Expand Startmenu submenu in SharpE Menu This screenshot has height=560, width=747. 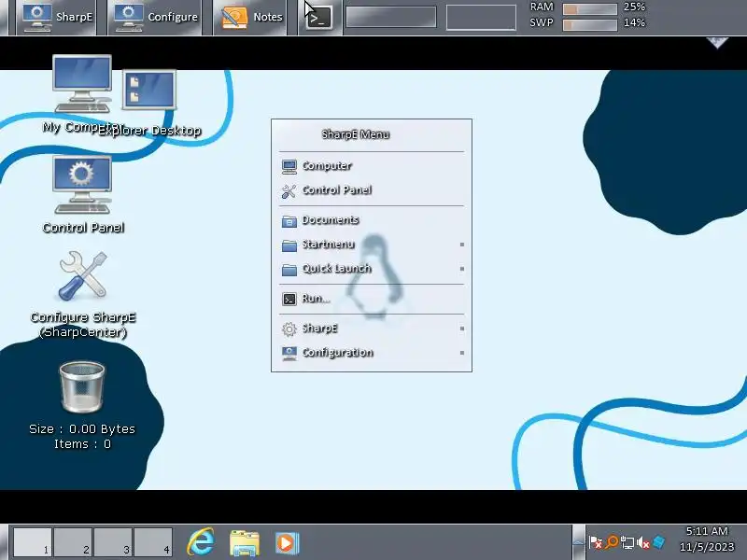pos(371,245)
